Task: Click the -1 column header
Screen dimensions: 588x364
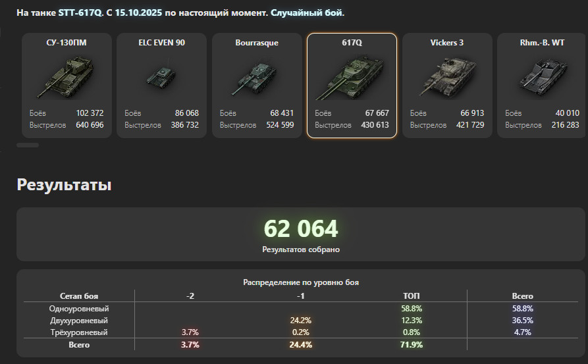Action: click(300, 296)
